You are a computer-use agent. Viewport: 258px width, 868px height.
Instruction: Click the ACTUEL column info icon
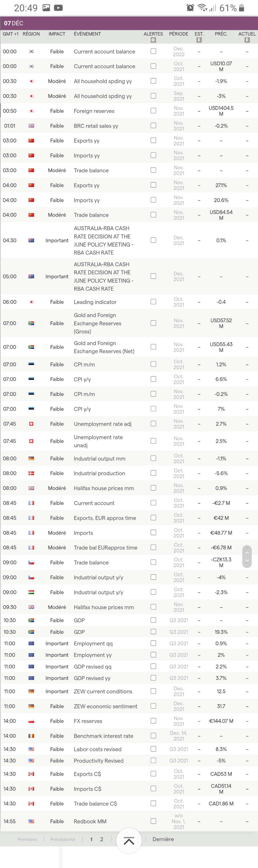point(247,40)
